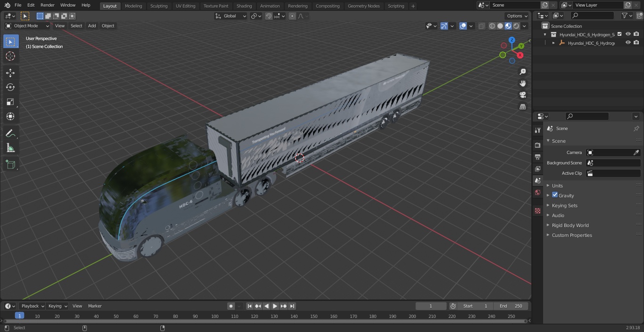
Task: Click the zoom viewport magnifier icon
Action: pos(522,72)
